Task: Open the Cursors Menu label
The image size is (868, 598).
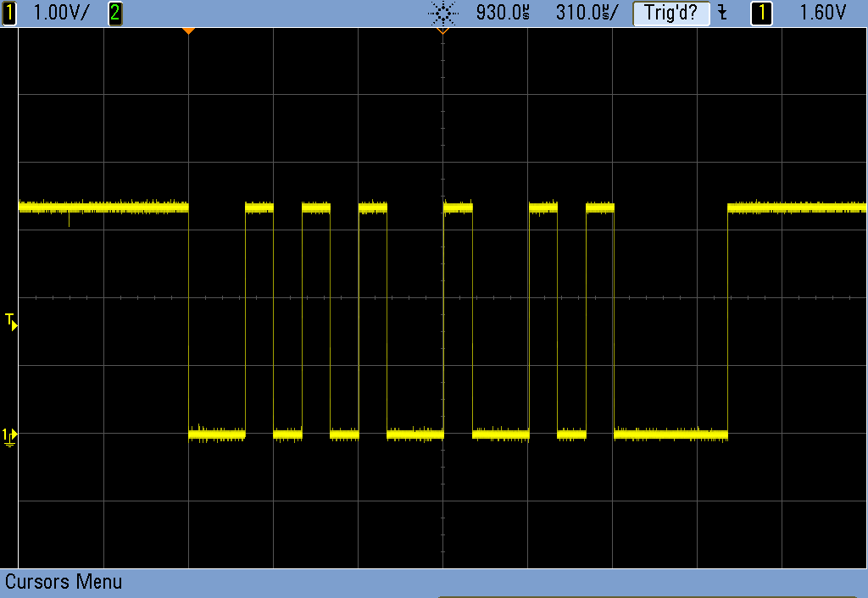Action: [64, 582]
